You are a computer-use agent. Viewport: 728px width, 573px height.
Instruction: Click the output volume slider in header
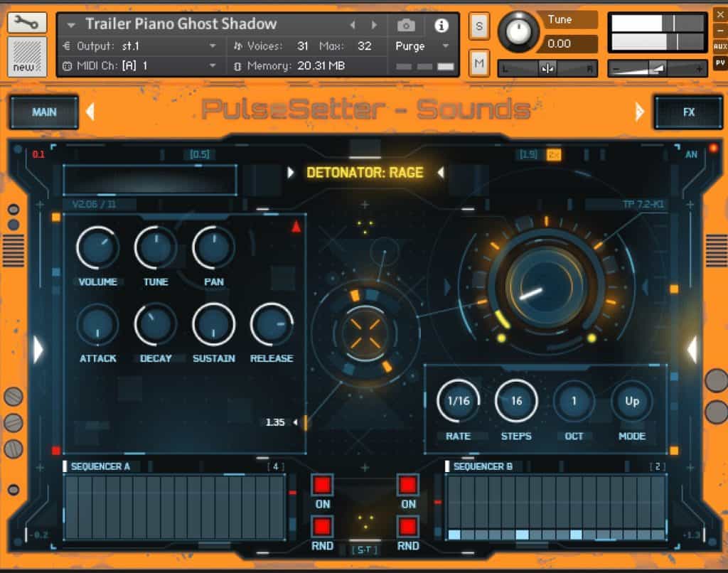coord(658,69)
